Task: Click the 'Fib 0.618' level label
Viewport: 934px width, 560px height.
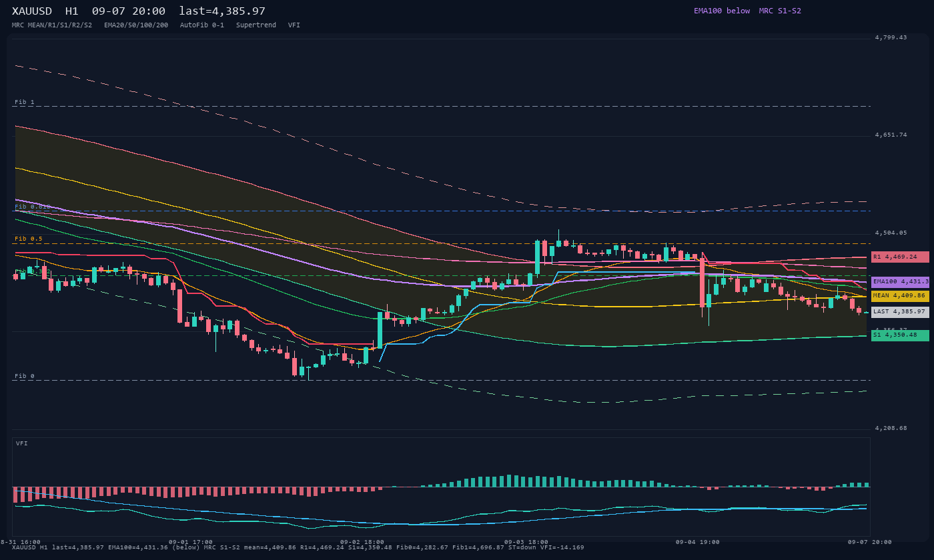Action: click(x=33, y=207)
